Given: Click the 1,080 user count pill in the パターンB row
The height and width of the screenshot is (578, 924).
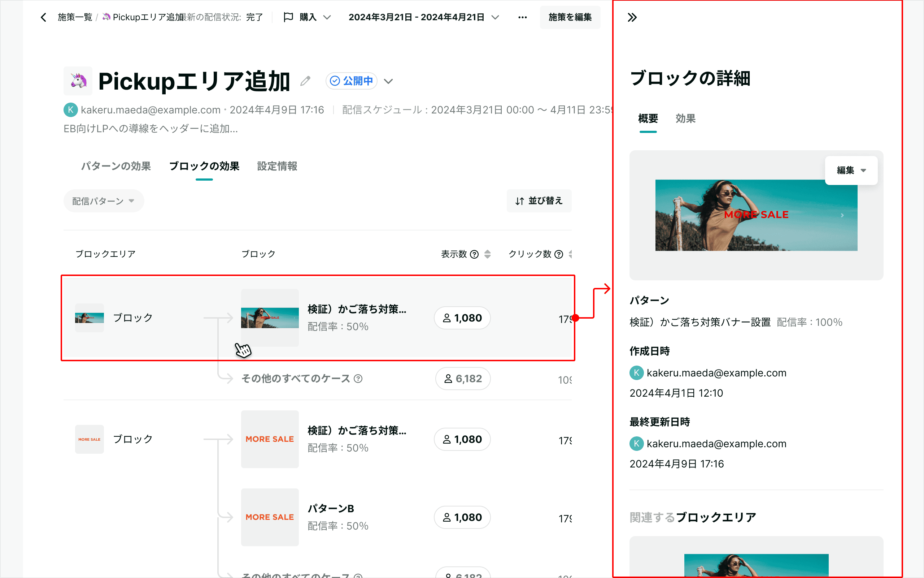Looking at the screenshot, I should [x=462, y=517].
